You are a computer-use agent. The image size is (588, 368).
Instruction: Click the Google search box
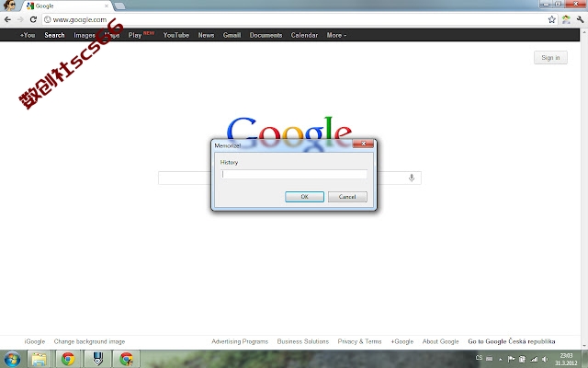[x=289, y=178]
